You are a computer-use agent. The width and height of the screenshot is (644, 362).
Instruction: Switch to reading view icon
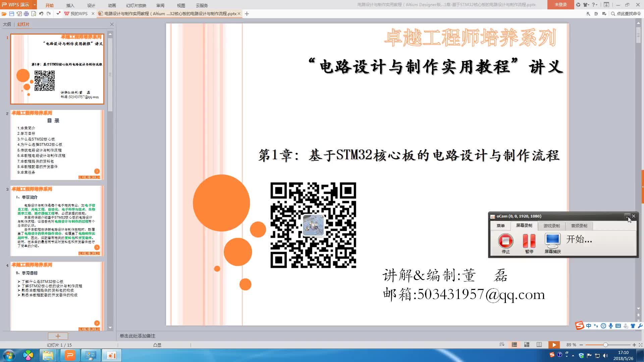[x=539, y=345]
